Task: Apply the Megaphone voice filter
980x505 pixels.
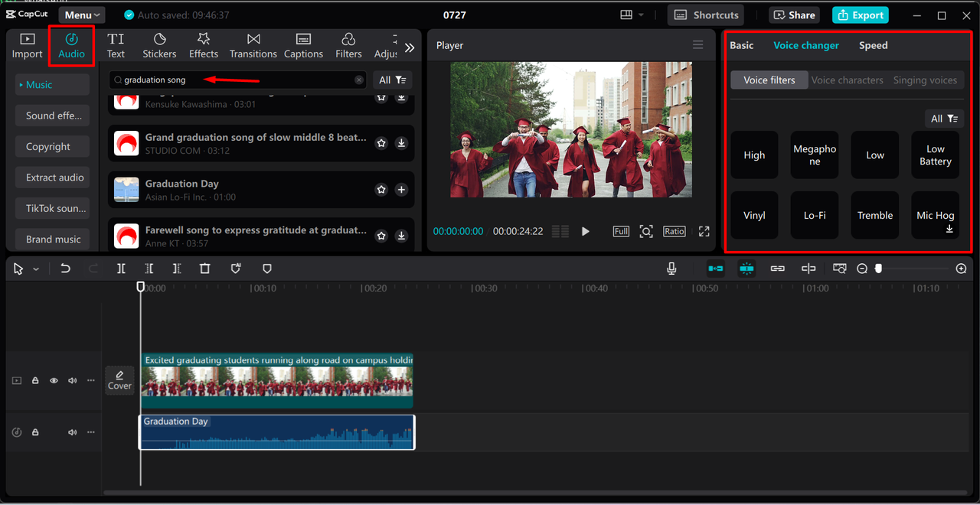Action: [815, 155]
